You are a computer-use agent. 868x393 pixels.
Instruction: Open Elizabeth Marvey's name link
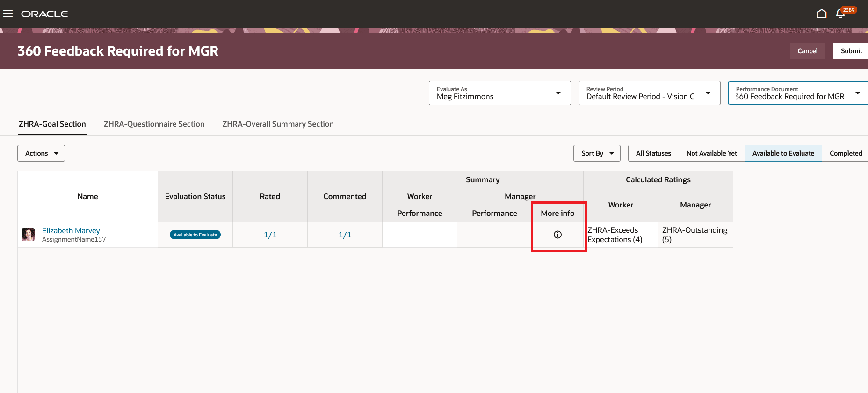pos(71,230)
